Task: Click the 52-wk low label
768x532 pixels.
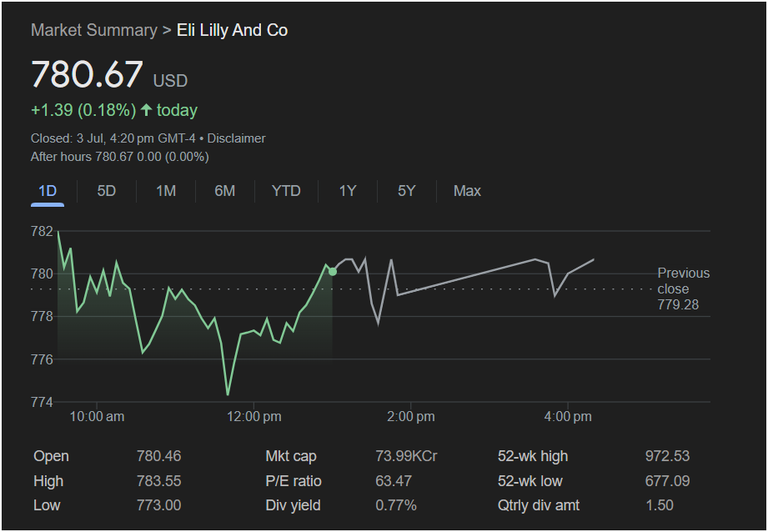Action: click(x=530, y=481)
